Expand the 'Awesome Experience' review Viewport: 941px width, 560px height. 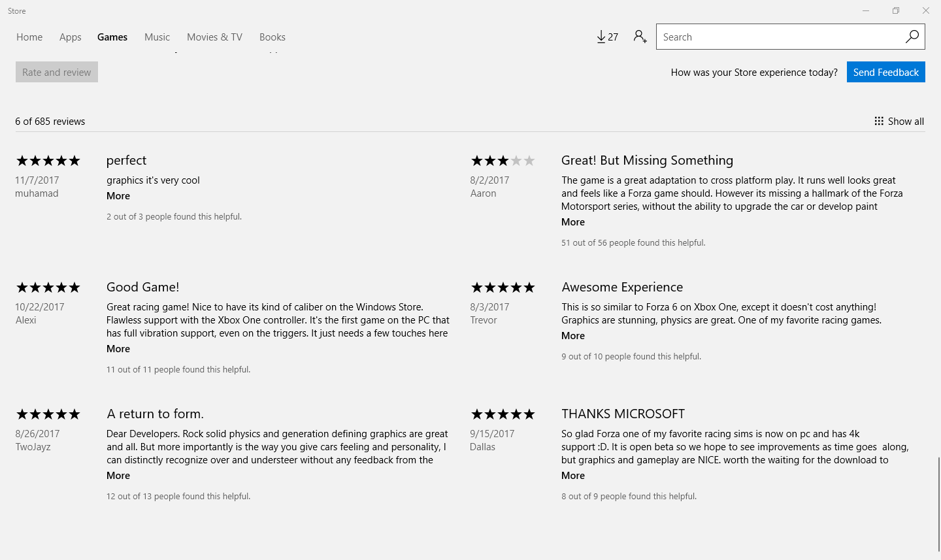click(x=573, y=336)
